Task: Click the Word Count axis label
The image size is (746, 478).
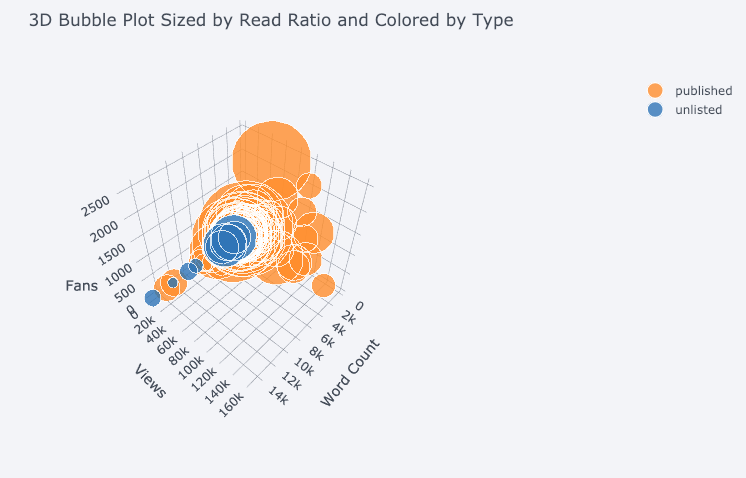Action: click(x=350, y=372)
